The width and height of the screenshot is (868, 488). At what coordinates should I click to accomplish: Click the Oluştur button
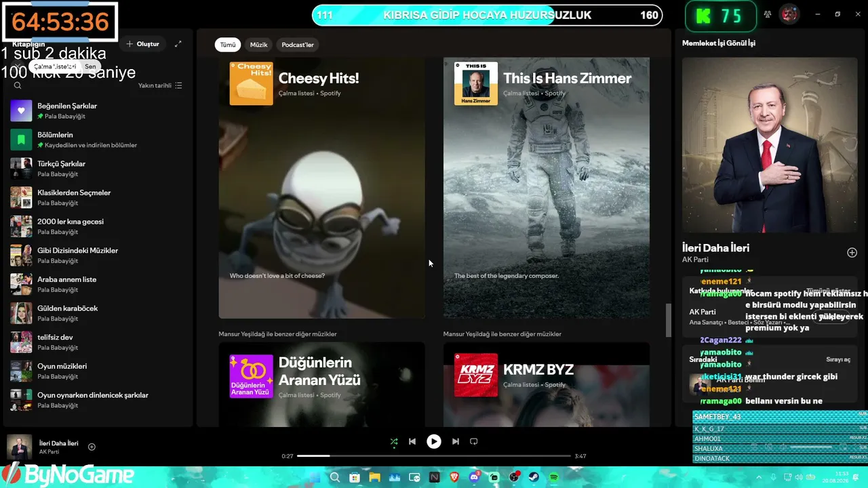142,44
